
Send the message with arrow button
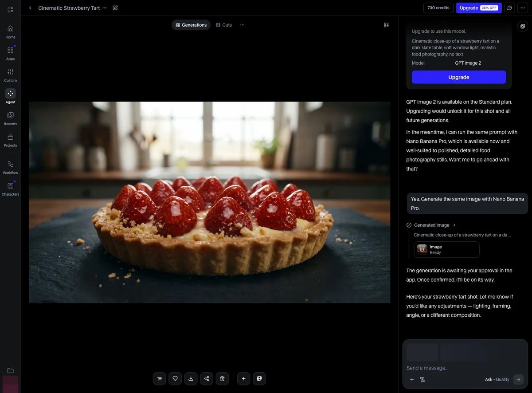518,379
